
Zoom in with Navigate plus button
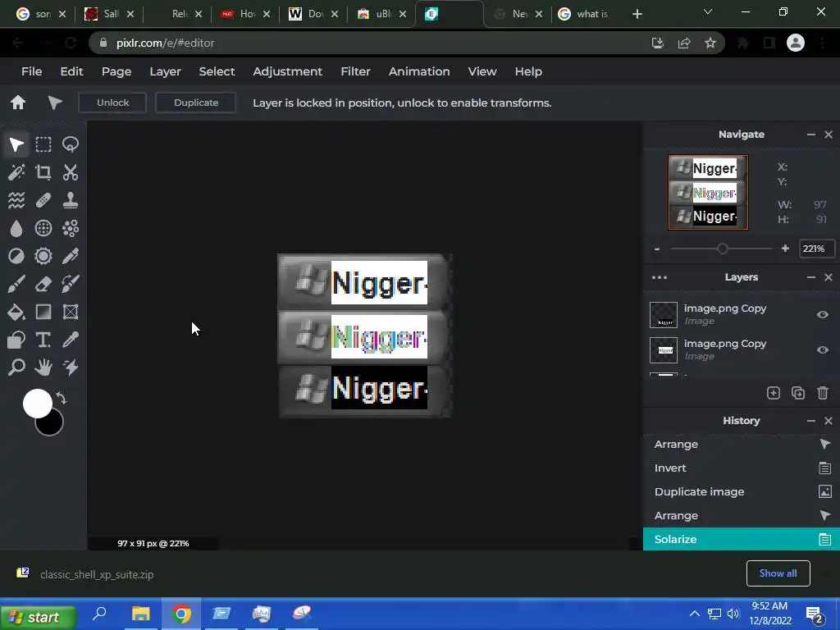[x=785, y=249]
